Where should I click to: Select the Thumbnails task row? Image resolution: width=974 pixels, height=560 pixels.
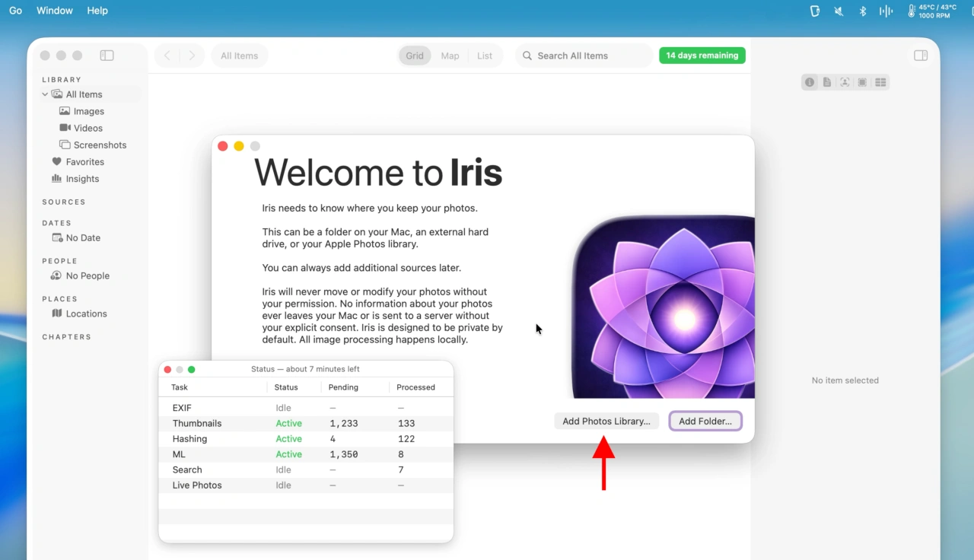click(x=306, y=423)
